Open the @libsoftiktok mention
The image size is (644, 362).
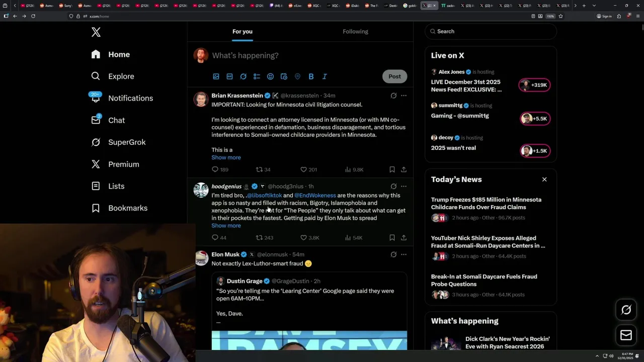point(264,196)
